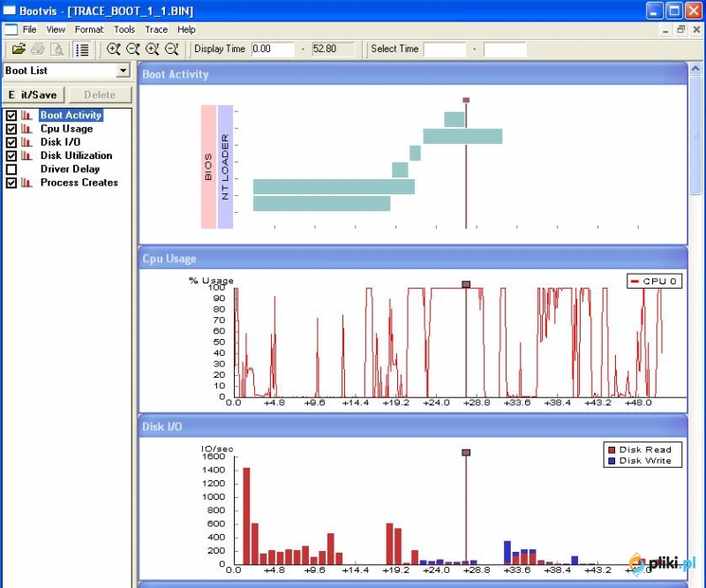Open the File menu
The image size is (706, 588).
30,30
